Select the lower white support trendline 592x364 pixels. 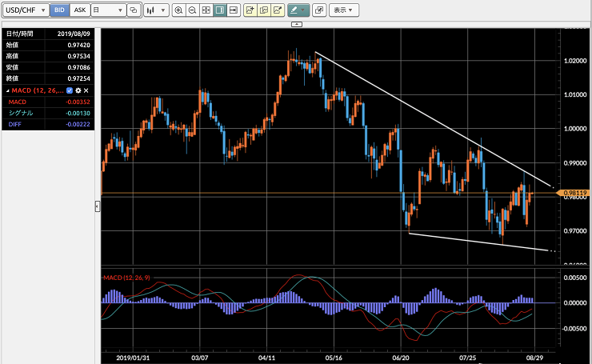479,242
